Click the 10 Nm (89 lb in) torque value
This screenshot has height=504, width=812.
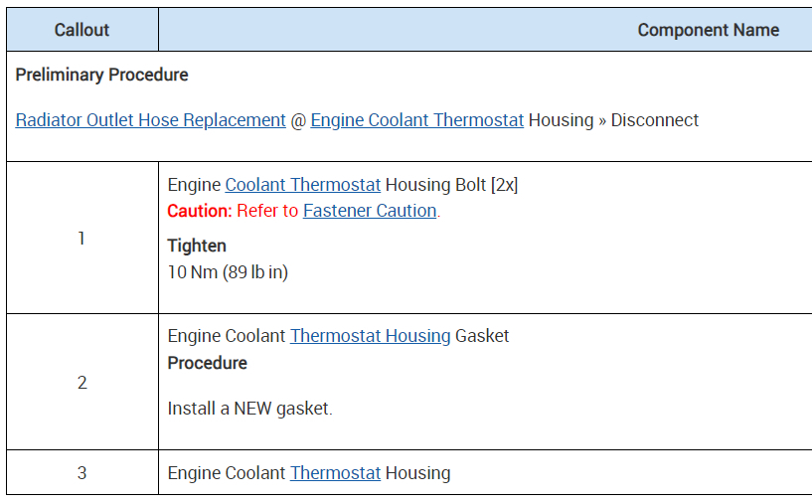click(228, 271)
